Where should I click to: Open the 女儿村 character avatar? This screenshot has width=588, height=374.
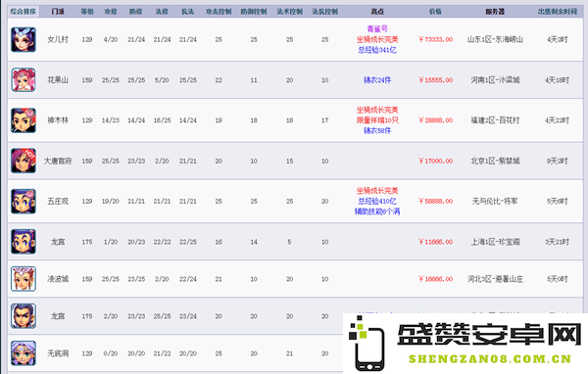coord(24,39)
